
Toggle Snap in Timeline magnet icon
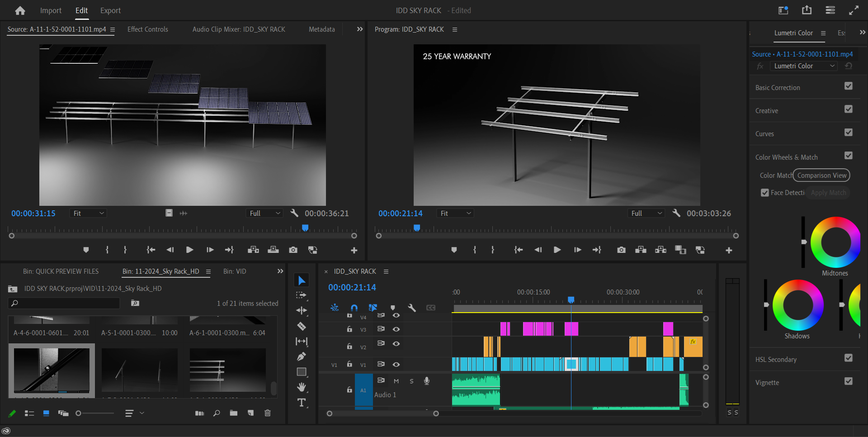click(354, 308)
